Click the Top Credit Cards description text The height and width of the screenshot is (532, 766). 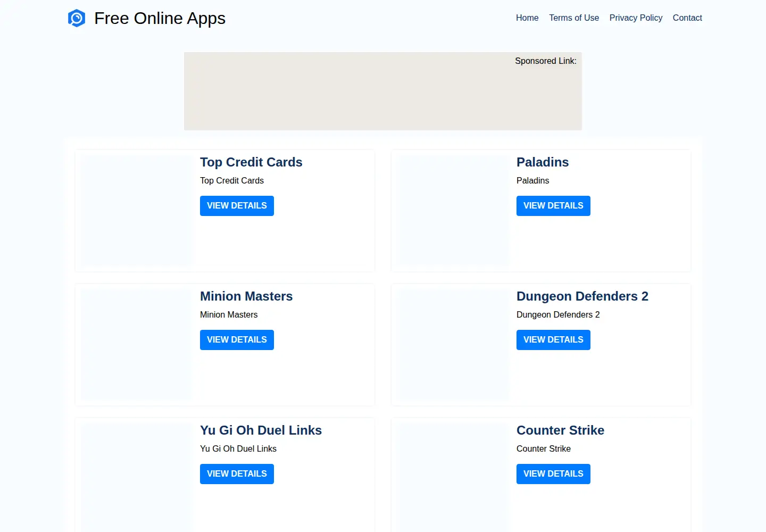click(232, 181)
